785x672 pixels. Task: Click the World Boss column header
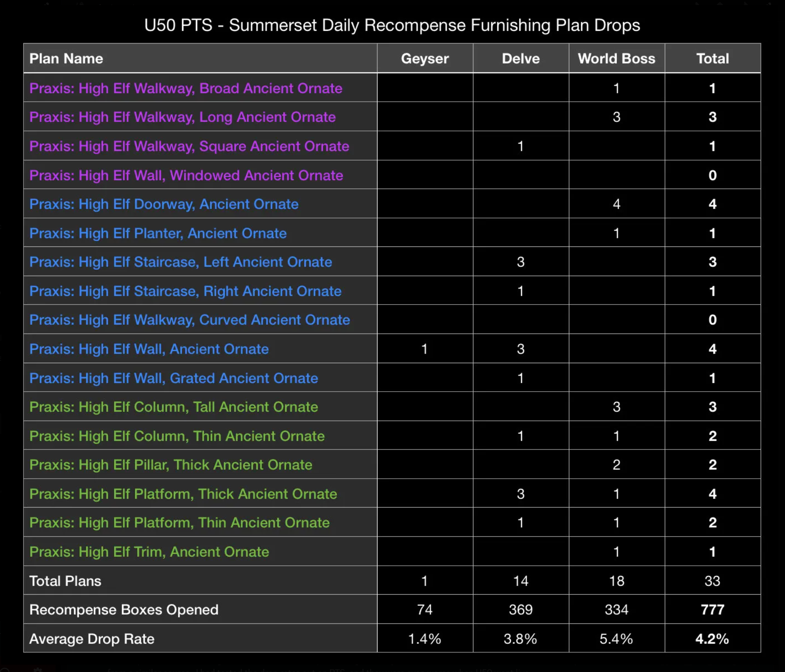[x=616, y=59]
